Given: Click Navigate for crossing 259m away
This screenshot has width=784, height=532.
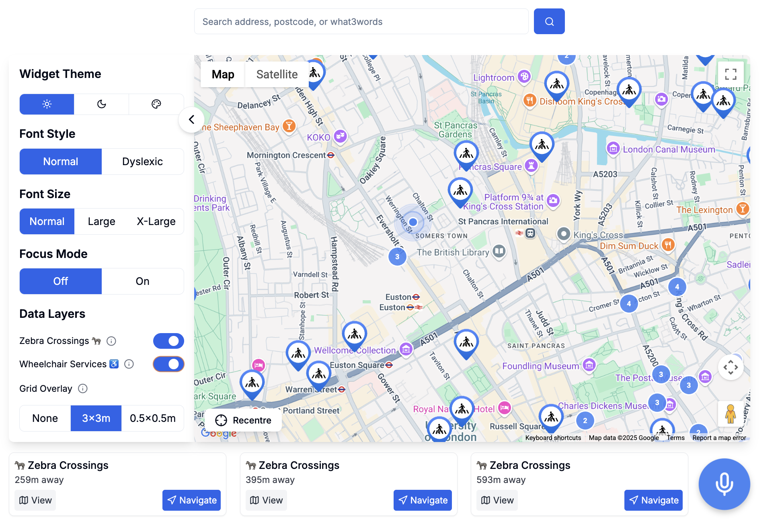Looking at the screenshot, I should coord(192,500).
